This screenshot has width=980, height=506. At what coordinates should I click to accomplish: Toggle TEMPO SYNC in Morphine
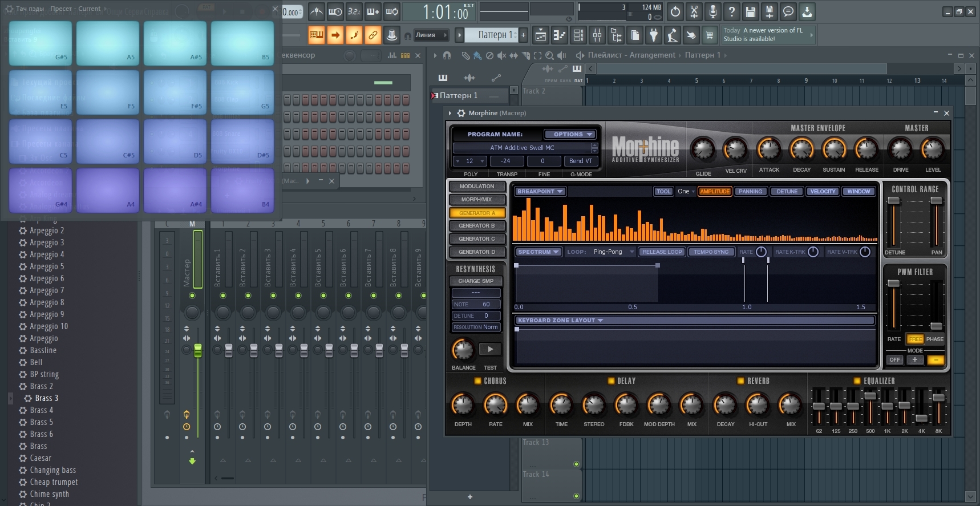coord(711,252)
